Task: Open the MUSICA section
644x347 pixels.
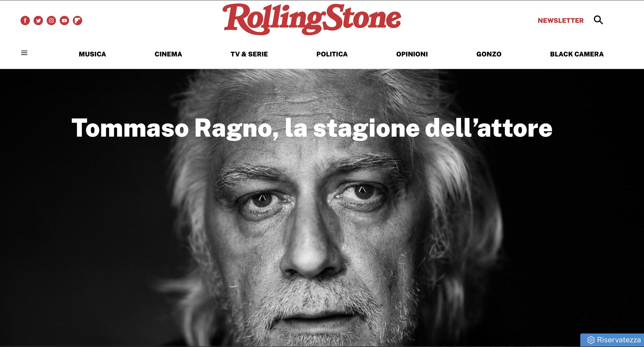Action: coord(92,54)
